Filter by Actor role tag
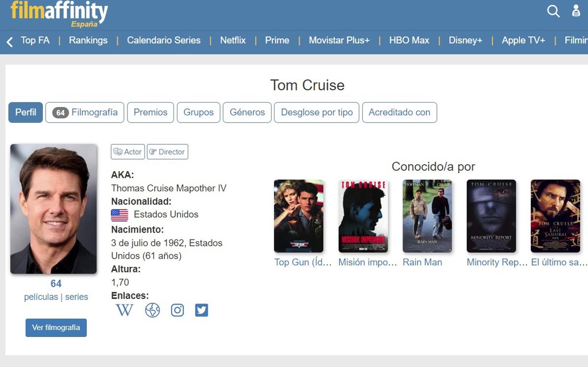This screenshot has height=367, width=588. (128, 152)
